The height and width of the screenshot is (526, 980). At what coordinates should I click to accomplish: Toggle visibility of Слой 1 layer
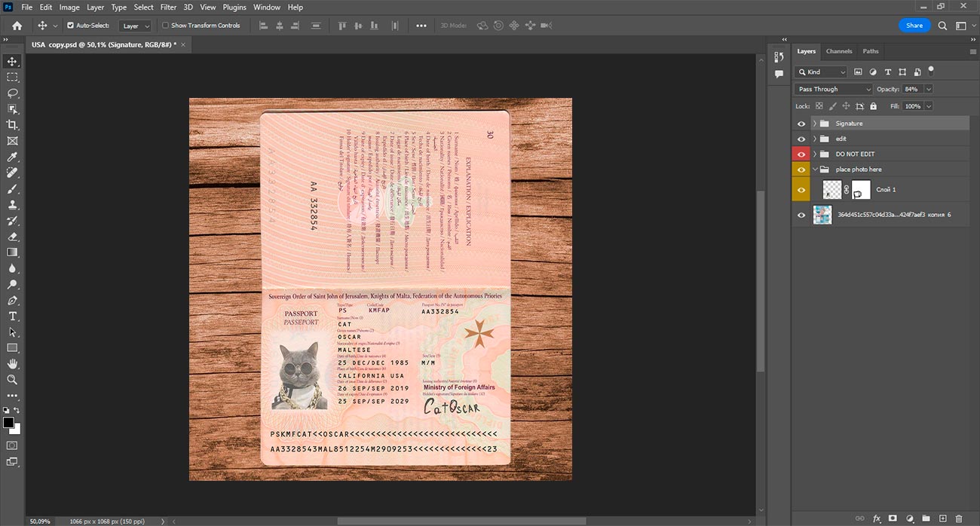click(801, 190)
